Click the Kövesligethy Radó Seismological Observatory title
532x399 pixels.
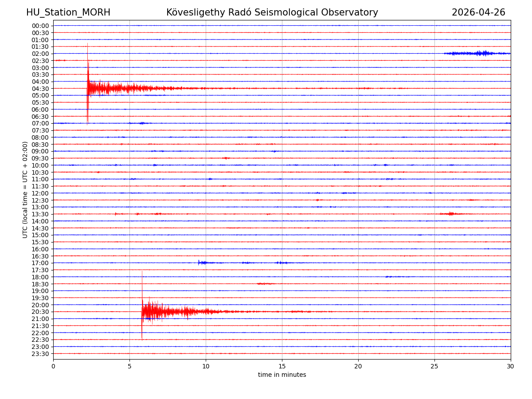272,12
